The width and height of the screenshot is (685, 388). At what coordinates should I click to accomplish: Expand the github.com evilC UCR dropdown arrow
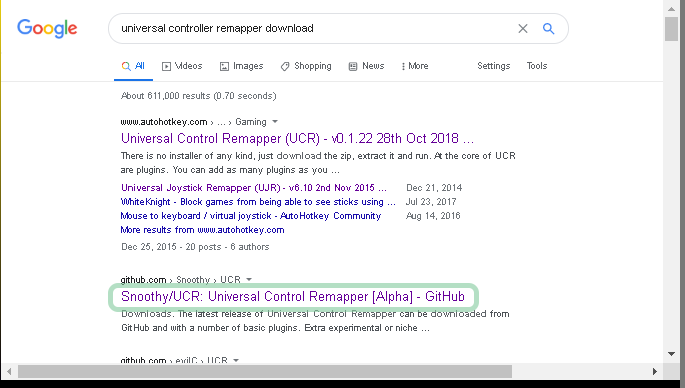click(x=236, y=360)
